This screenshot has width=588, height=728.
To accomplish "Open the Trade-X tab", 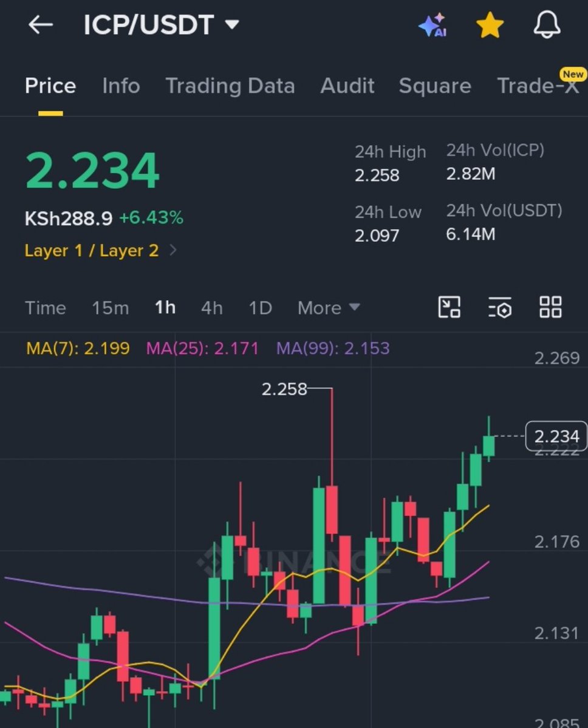I will (538, 86).
